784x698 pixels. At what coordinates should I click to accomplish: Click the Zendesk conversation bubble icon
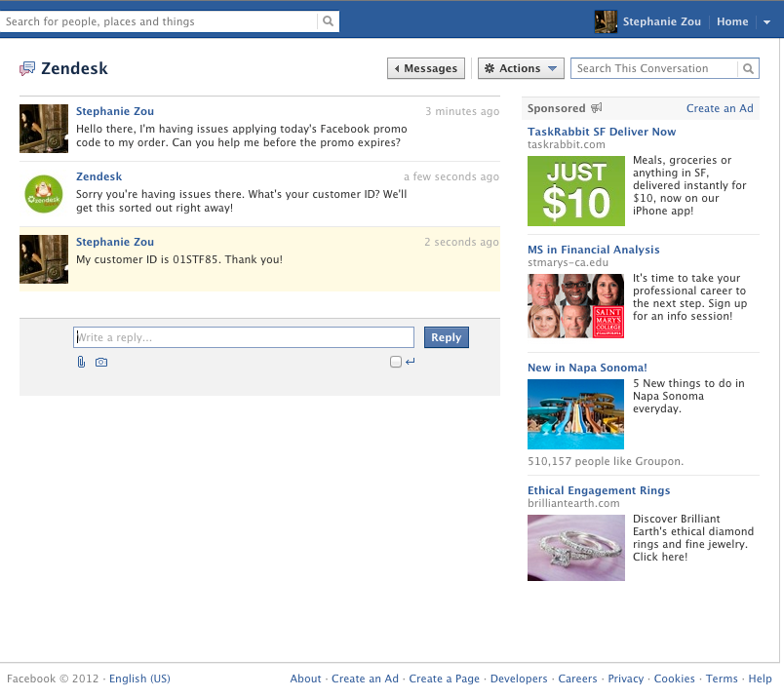[x=27, y=68]
